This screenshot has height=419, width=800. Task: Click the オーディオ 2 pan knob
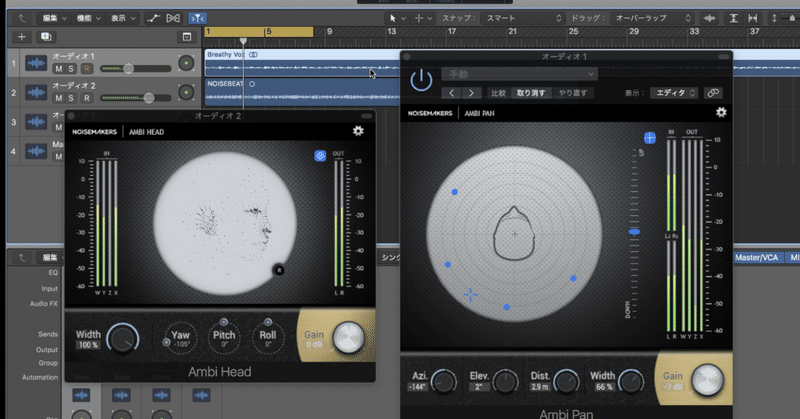(186, 92)
